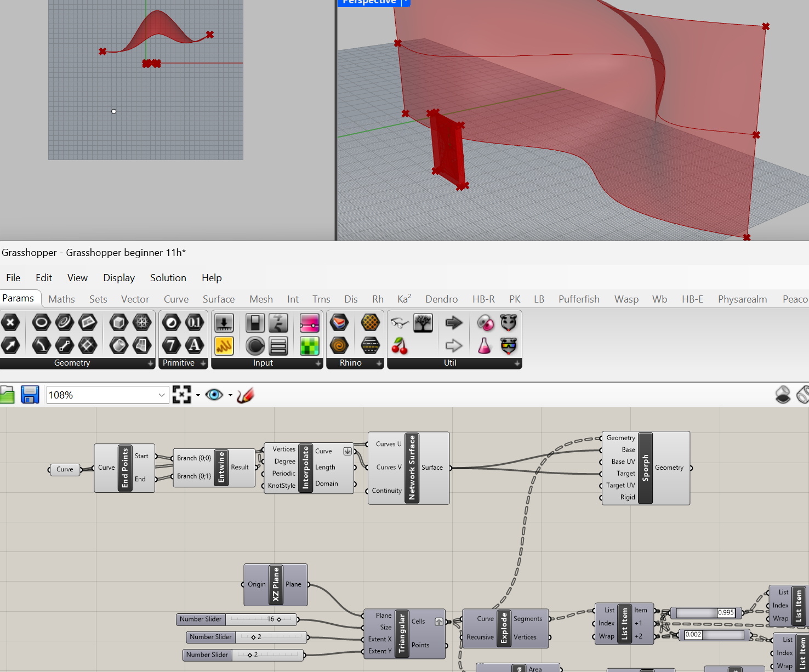809x672 pixels.
Task: Click the eye Named Views icon
Action: pos(214,395)
